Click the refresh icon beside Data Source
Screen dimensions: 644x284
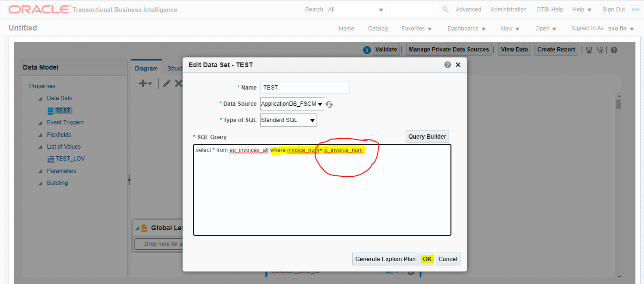tap(329, 103)
